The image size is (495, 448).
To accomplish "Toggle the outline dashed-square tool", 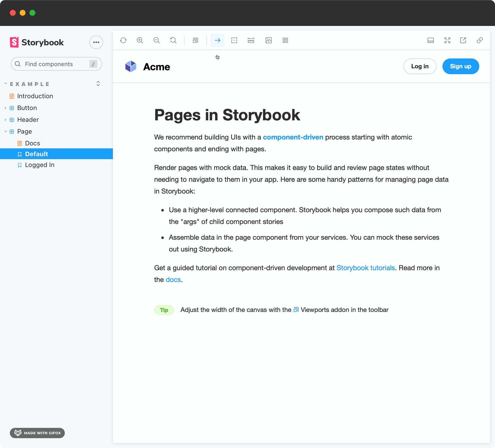I will 234,40.
